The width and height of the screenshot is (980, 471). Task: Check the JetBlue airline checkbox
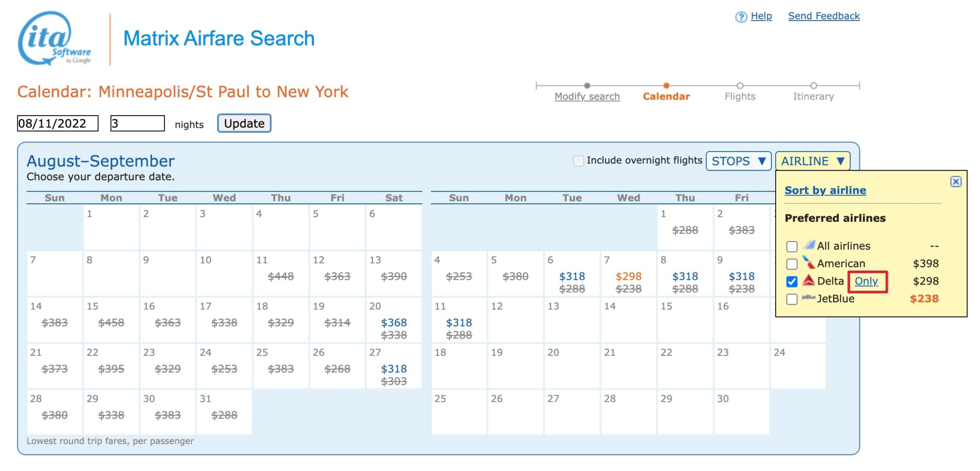792,299
